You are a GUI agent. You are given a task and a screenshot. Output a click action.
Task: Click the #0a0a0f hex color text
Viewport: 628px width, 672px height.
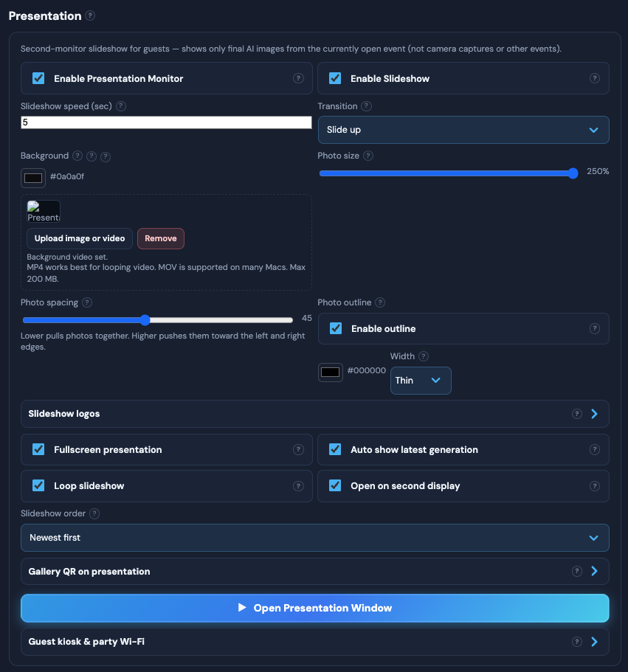67,176
